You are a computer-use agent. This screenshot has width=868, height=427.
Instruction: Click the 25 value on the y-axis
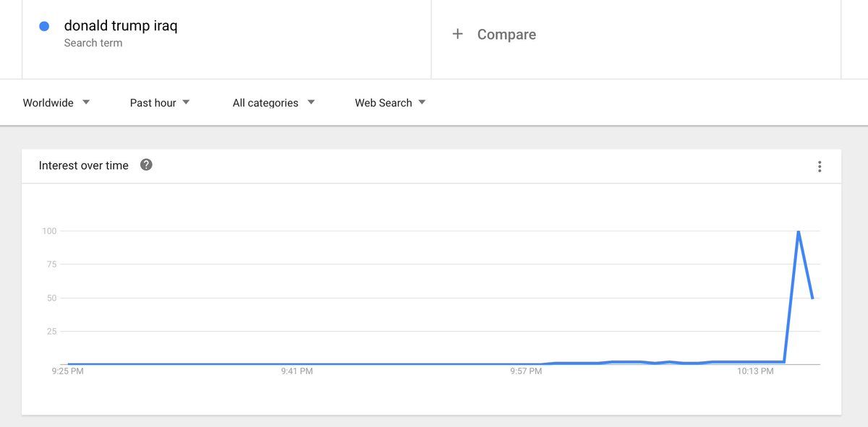pos(51,332)
